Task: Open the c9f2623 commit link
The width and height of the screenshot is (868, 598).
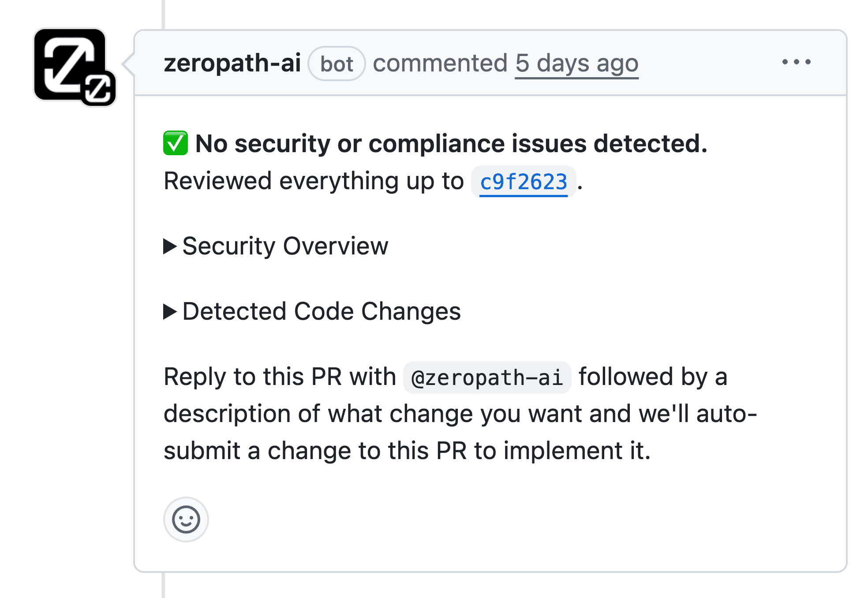Action: pyautogui.click(x=523, y=181)
